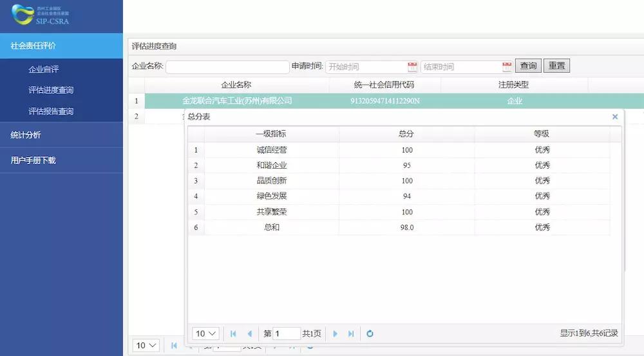This screenshot has width=644, height=356.
Task: Focus the 开始时间 date field
Action: (x=372, y=67)
